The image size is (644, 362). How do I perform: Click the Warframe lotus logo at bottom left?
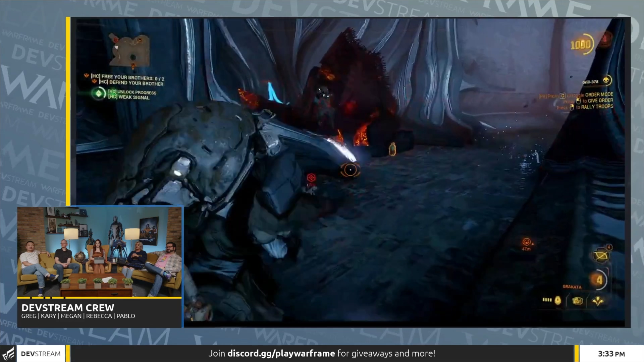click(x=8, y=354)
